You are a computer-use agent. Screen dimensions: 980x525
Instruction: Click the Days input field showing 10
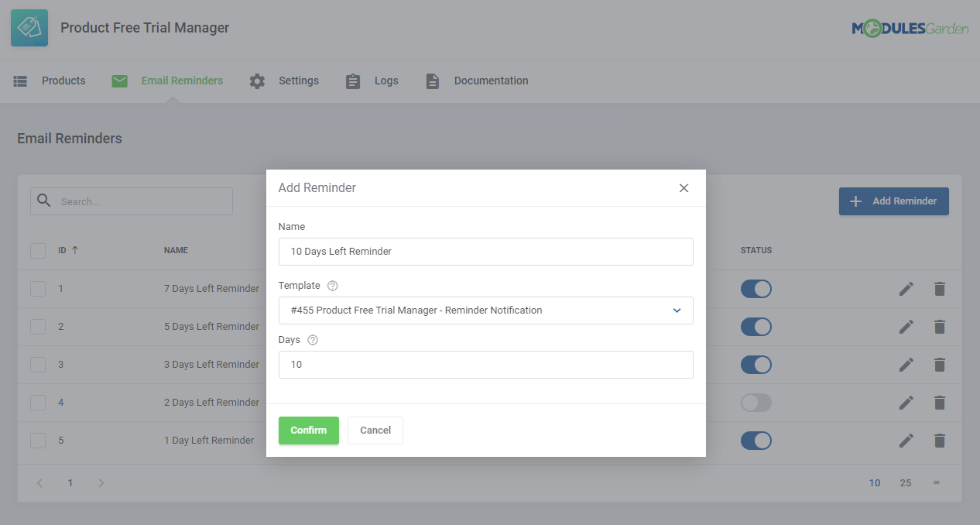485,364
